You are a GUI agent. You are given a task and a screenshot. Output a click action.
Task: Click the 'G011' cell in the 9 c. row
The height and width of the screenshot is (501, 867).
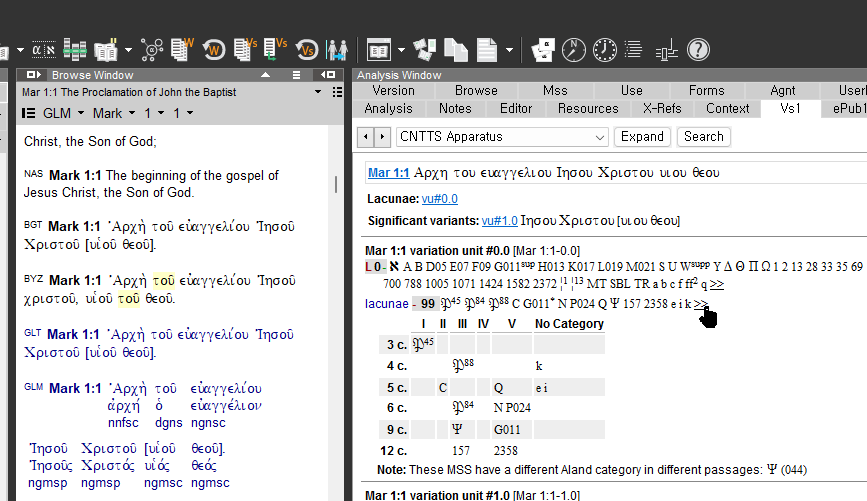click(507, 430)
